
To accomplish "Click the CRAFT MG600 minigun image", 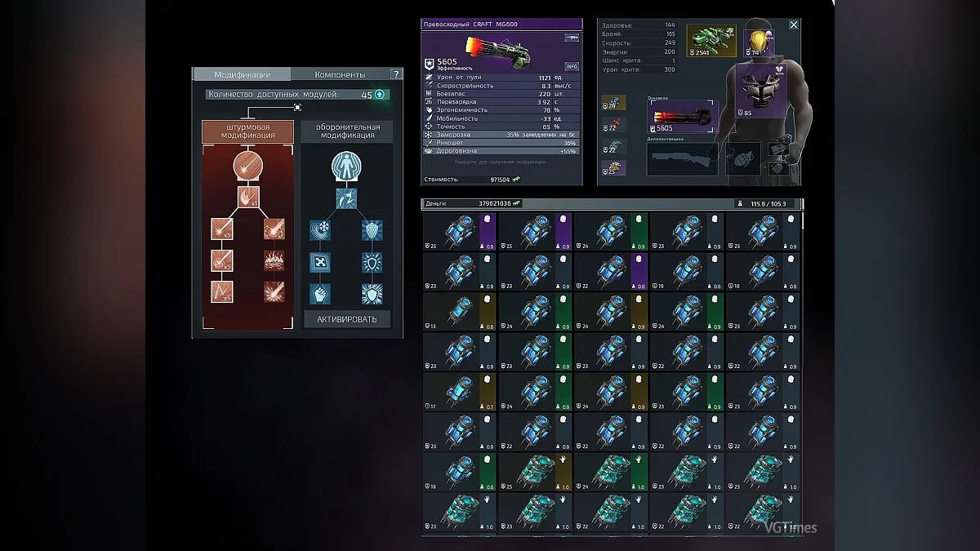I will pos(498,51).
